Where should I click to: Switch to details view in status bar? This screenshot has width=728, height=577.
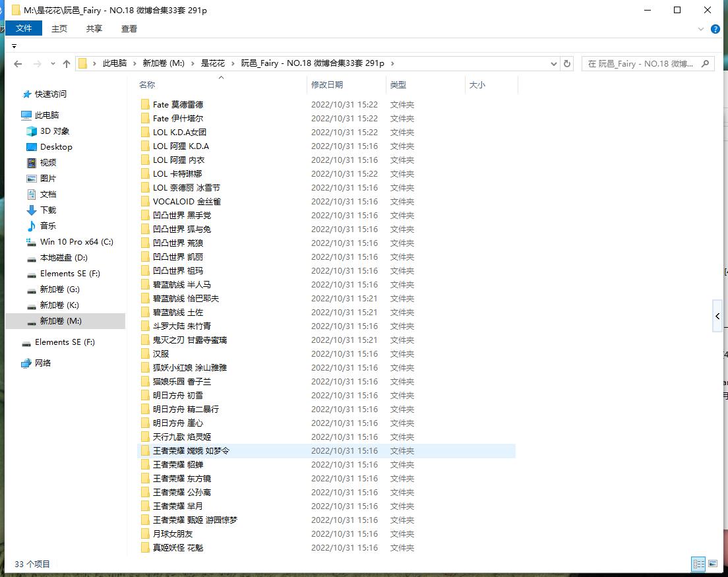[x=698, y=564]
